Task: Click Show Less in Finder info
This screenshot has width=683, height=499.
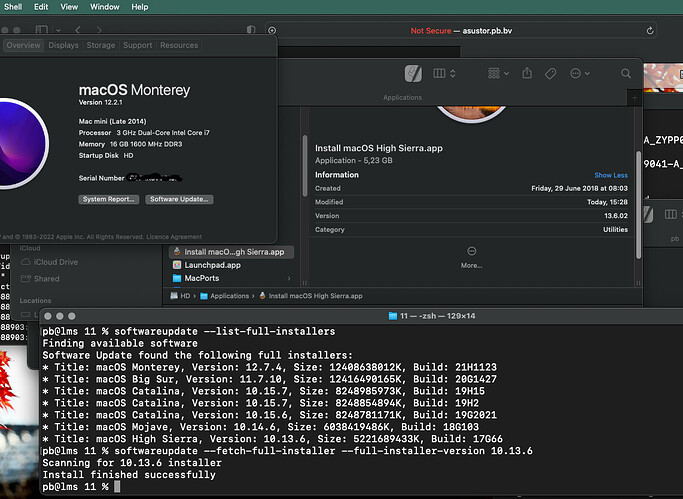Action: click(x=611, y=175)
